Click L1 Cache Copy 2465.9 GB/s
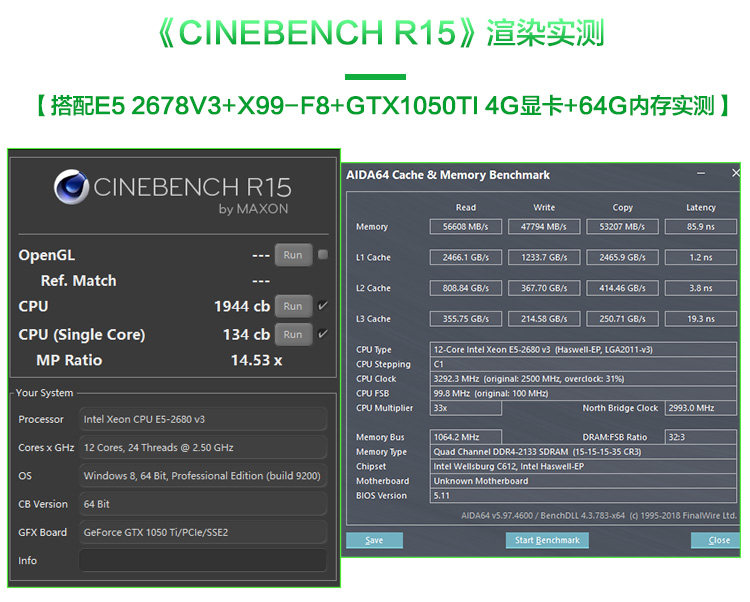The height and width of the screenshot is (602, 750). (622, 257)
